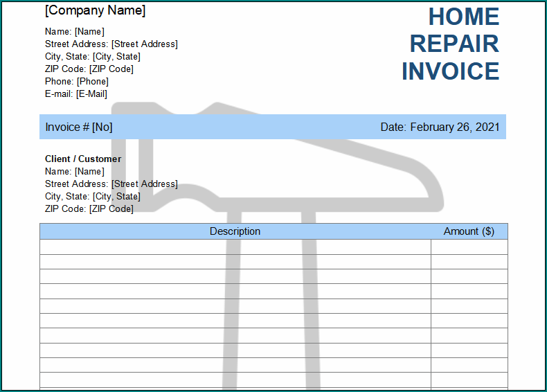Screen dimensions: 547x392
Task: Click the 'Description' column header
Action: pos(235,231)
